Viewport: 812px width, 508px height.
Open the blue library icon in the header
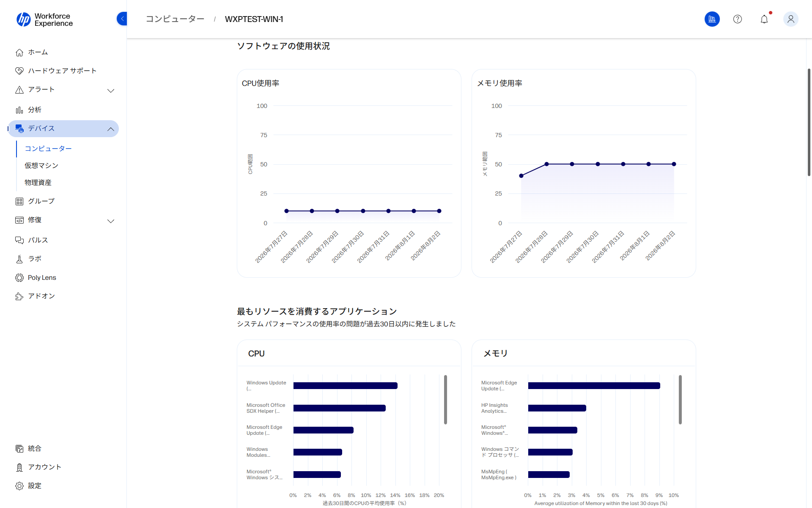712,19
